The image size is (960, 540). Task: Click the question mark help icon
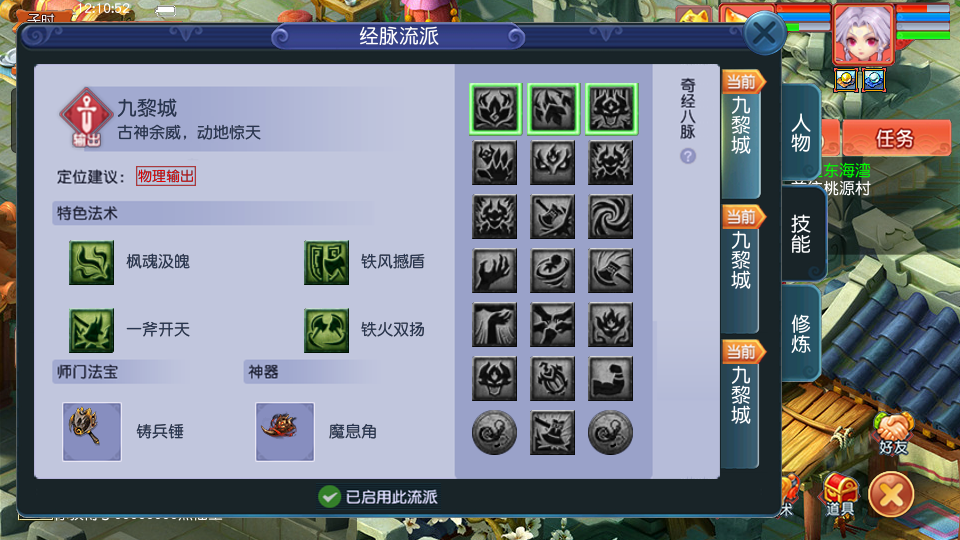point(688,156)
